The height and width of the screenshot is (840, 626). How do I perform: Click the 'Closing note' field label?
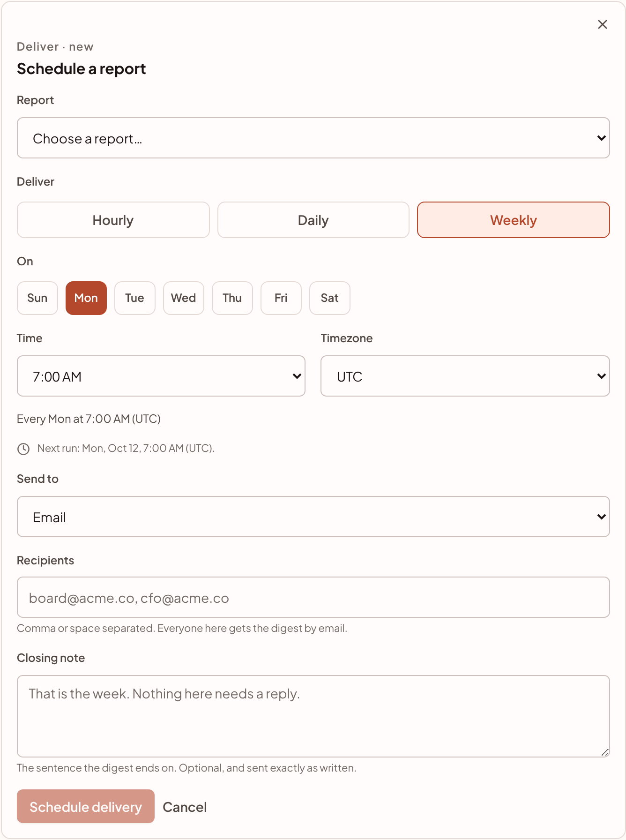51,658
